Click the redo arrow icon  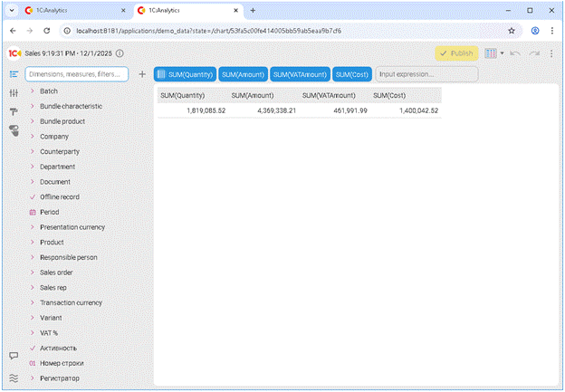(532, 53)
